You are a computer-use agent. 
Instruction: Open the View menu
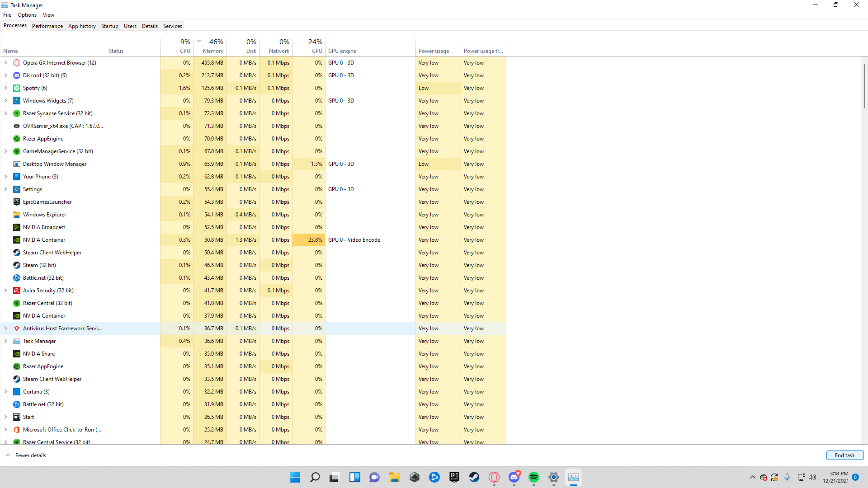pyautogui.click(x=48, y=15)
